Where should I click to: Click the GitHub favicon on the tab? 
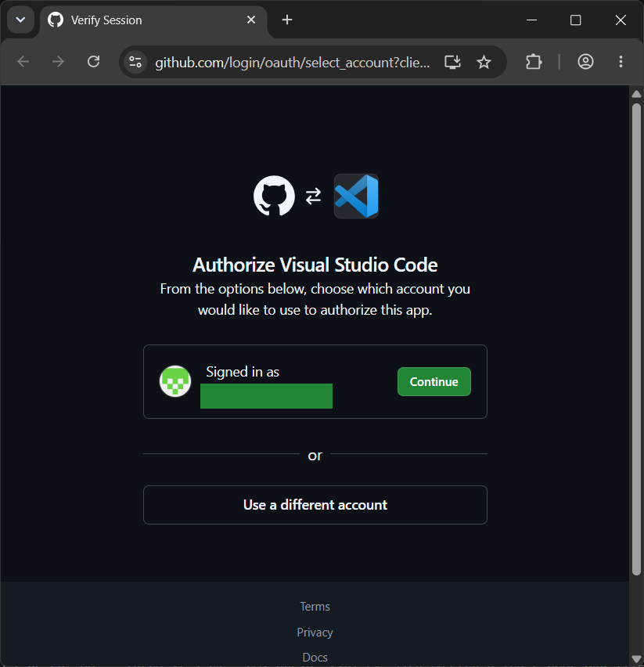56,20
